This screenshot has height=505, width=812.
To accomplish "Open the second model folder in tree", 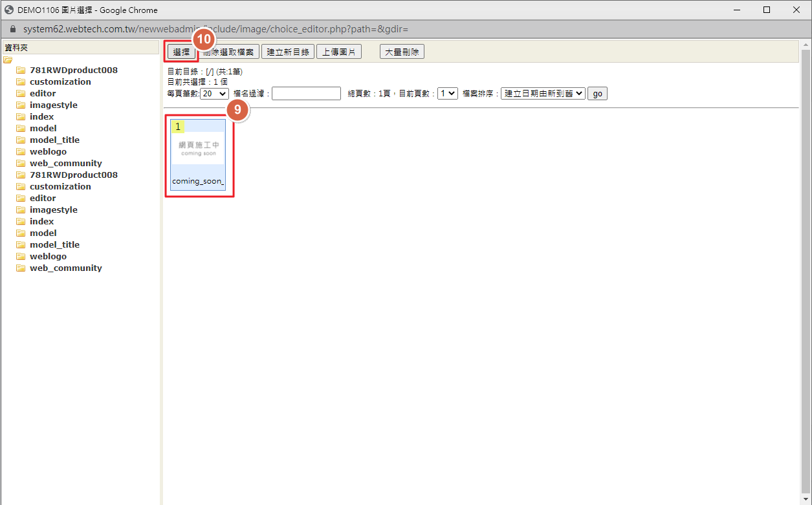I will pyautogui.click(x=43, y=233).
